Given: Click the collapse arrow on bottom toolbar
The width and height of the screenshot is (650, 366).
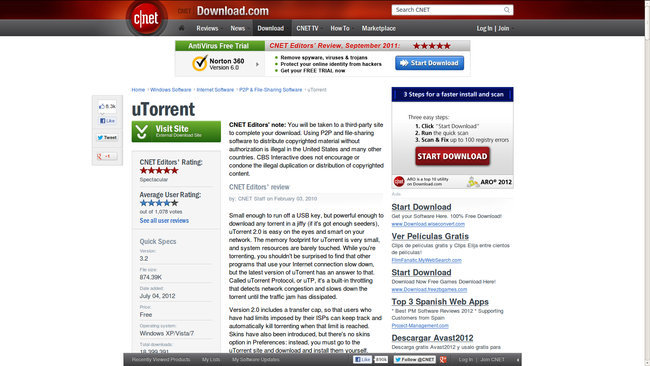Looking at the screenshot, I should pyautogui.click(x=518, y=360).
